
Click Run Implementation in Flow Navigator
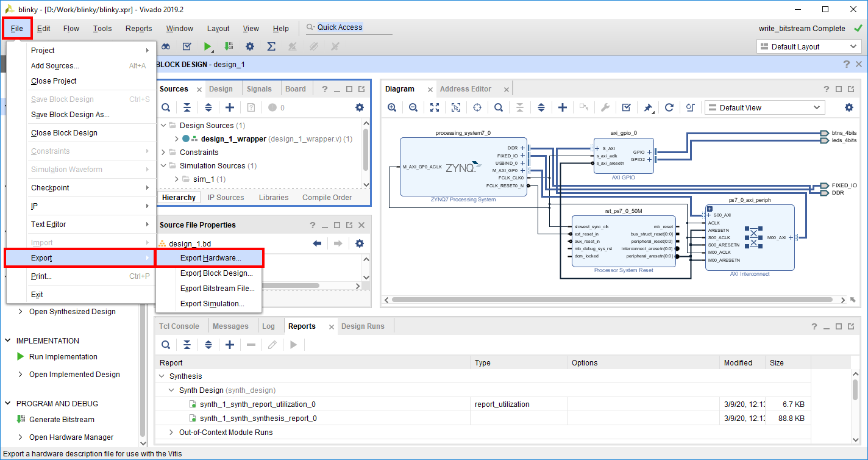tap(63, 357)
